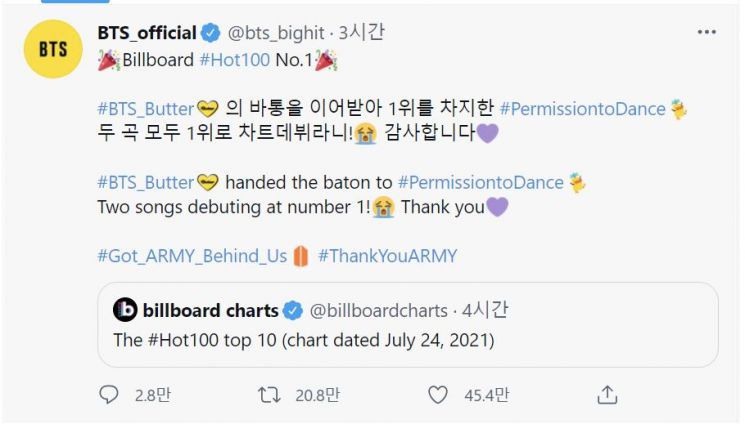Image resolution: width=745 pixels, height=424 pixels.
Task: Click BTS_official verified badge
Action: (x=211, y=33)
